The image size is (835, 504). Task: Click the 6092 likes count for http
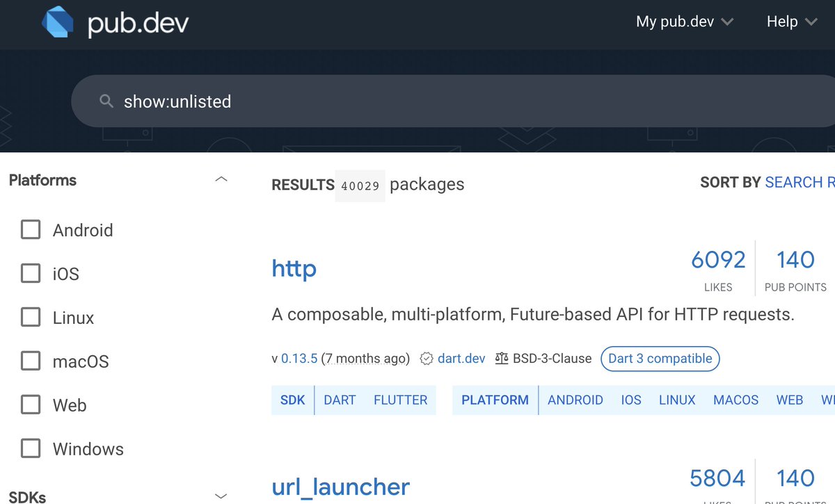(x=718, y=260)
